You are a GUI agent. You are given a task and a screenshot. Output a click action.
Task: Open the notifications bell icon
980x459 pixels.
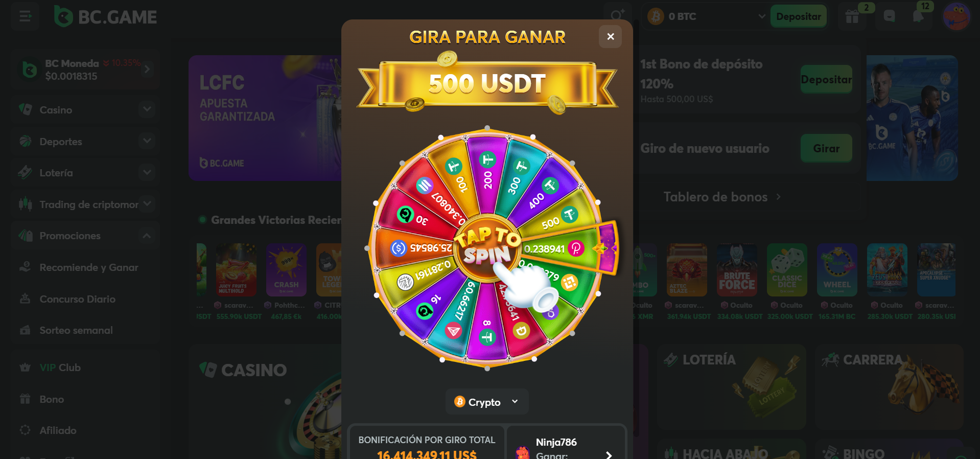tap(919, 16)
